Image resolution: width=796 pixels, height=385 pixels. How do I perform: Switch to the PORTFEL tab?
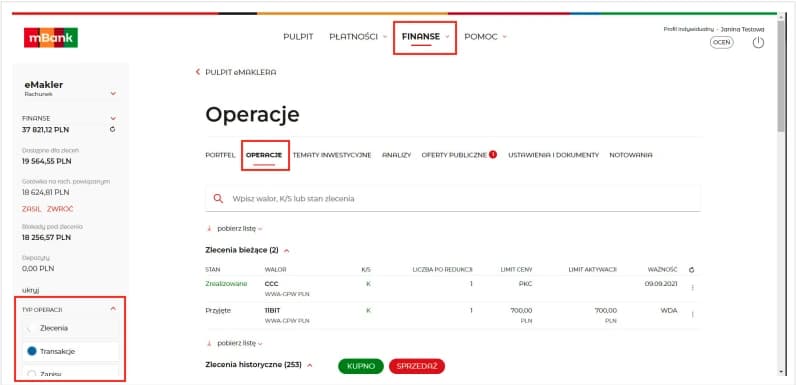point(220,155)
